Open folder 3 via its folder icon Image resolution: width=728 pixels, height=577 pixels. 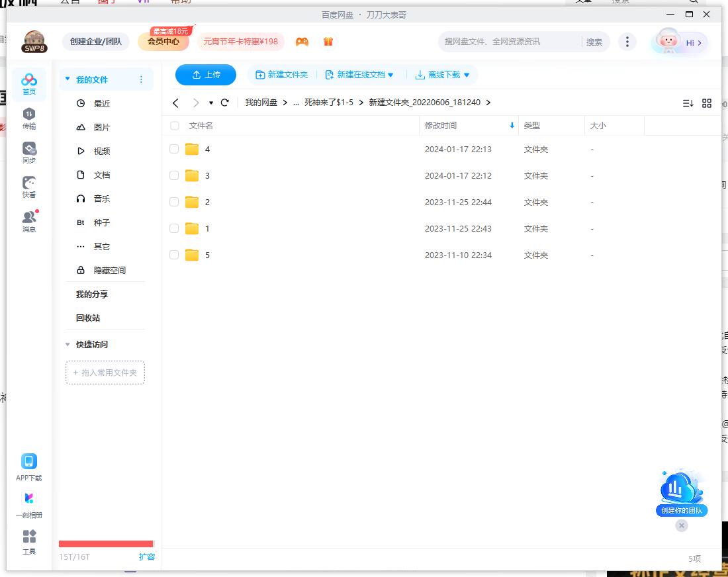pos(192,175)
